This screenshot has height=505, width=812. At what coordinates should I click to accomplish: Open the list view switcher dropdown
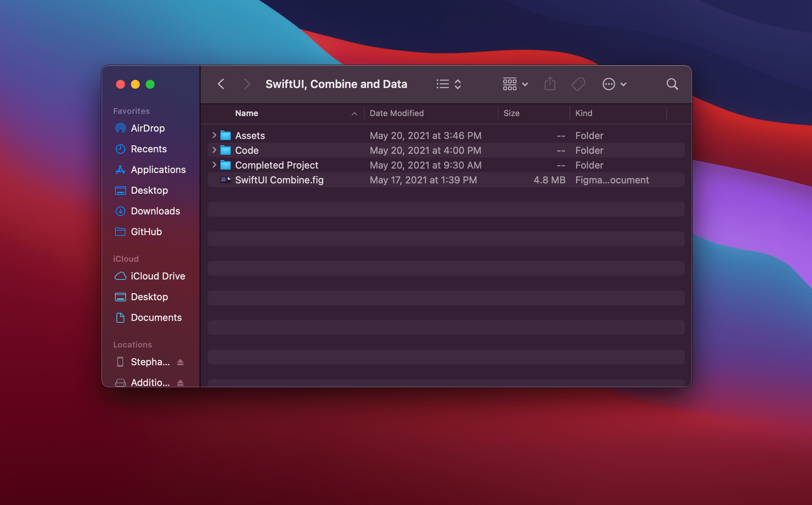448,84
